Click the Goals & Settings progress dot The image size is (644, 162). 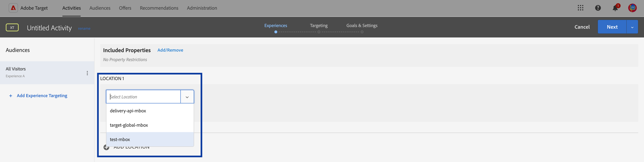click(362, 32)
